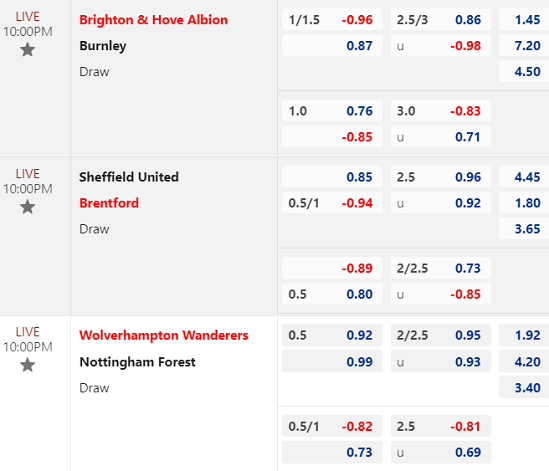The width and height of the screenshot is (549, 471).
Task: Select Brighton win odds 1.45
Action: (x=524, y=20)
